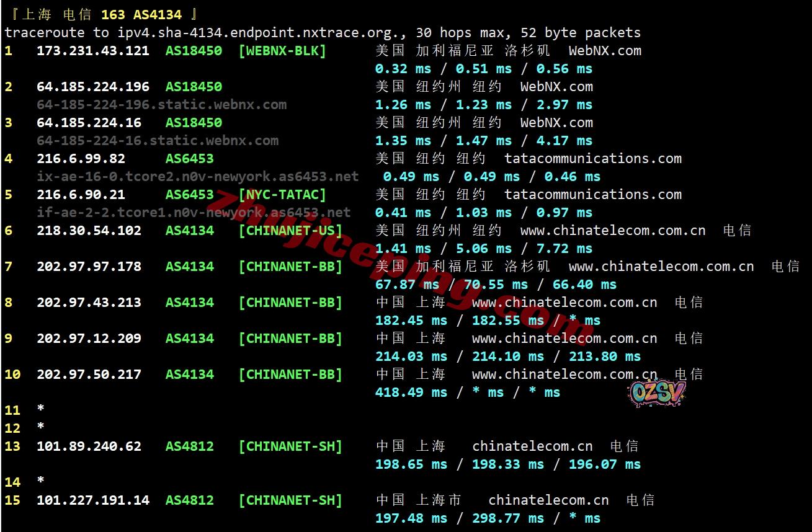Click IP address 101.227.191.14 on hop 15
The image size is (812, 532).
point(93,500)
